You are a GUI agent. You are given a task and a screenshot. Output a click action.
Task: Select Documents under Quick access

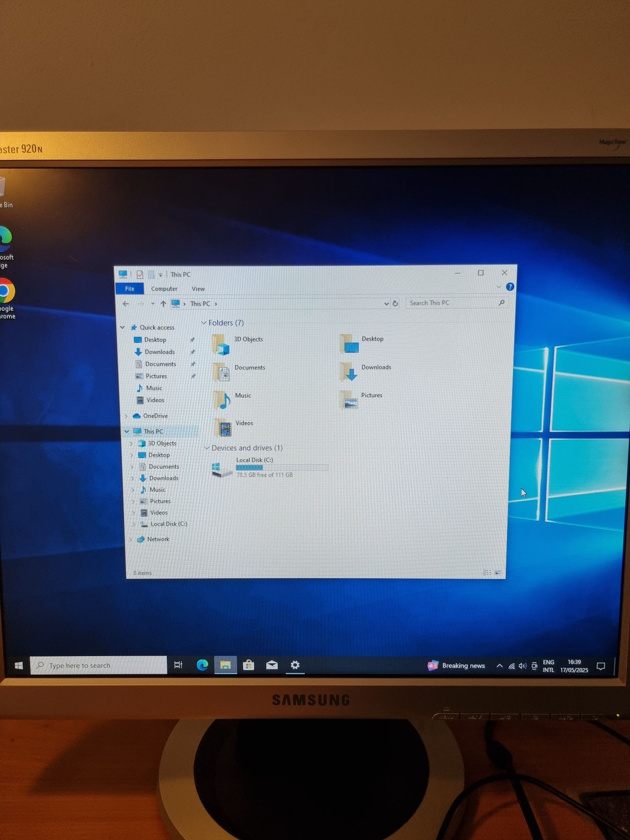[160, 364]
